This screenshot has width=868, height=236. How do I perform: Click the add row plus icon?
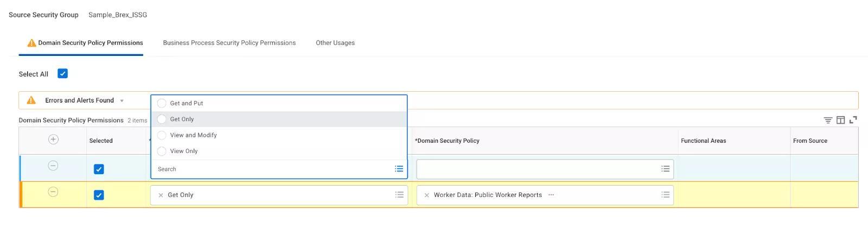point(53,139)
